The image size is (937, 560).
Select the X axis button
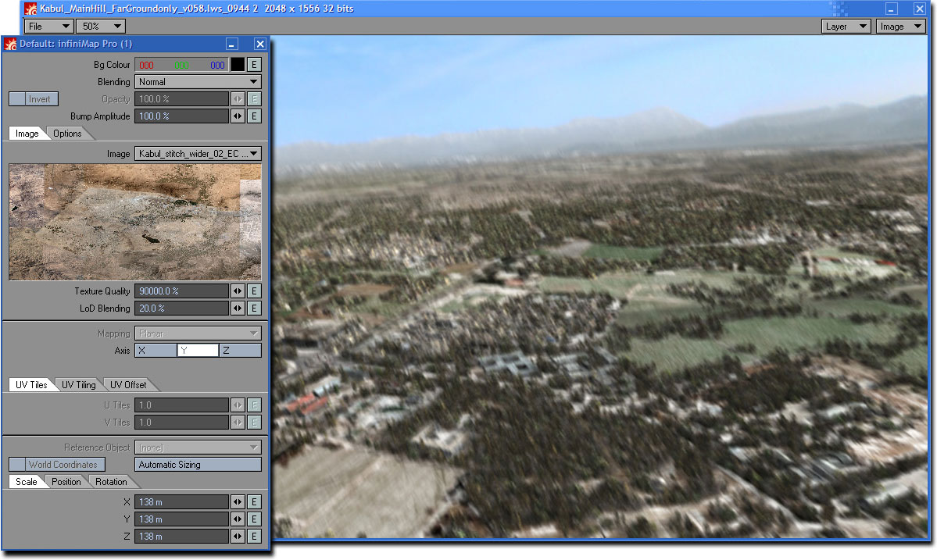[156, 351]
